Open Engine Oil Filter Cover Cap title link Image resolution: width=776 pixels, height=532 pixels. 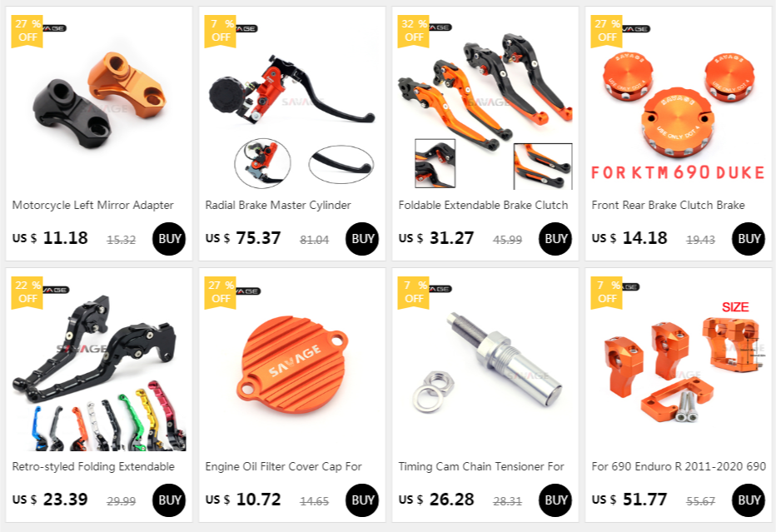(x=284, y=466)
